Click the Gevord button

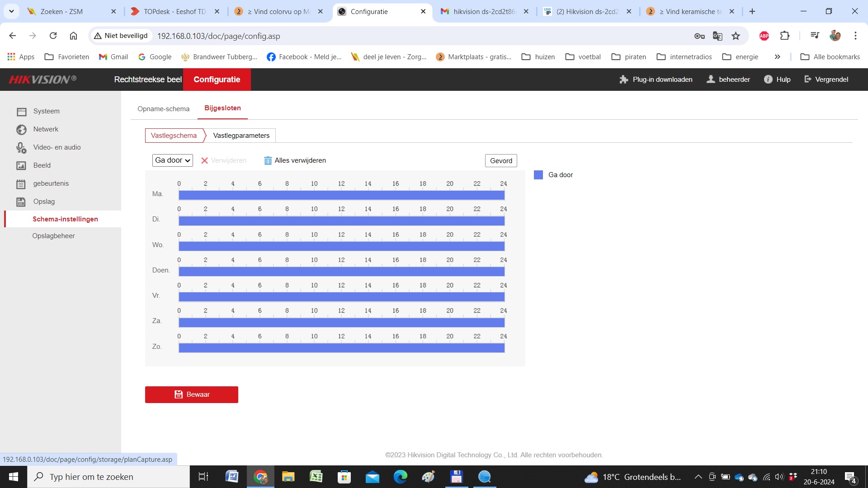(501, 161)
